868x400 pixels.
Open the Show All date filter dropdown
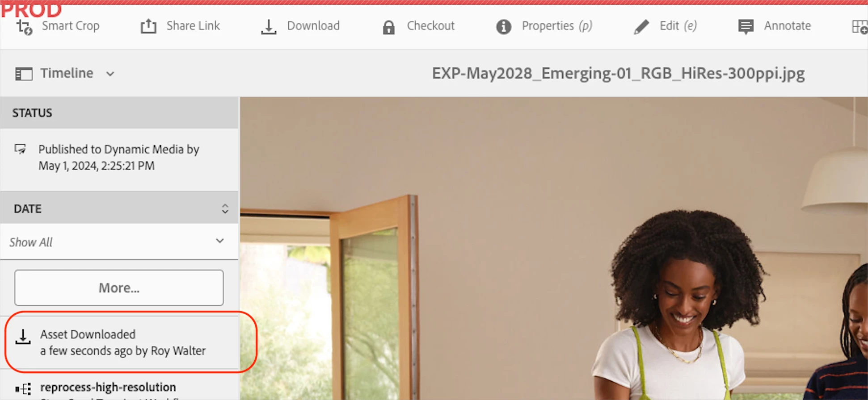119,242
